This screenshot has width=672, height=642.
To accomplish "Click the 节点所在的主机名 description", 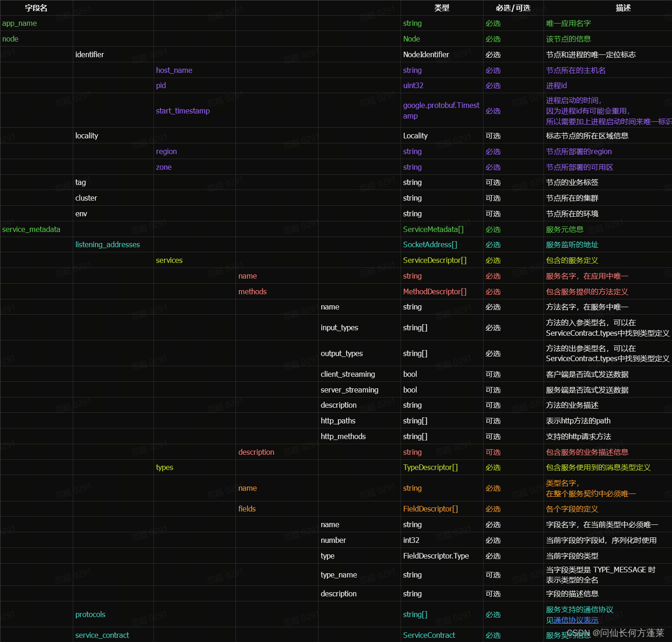I will click(x=576, y=70).
